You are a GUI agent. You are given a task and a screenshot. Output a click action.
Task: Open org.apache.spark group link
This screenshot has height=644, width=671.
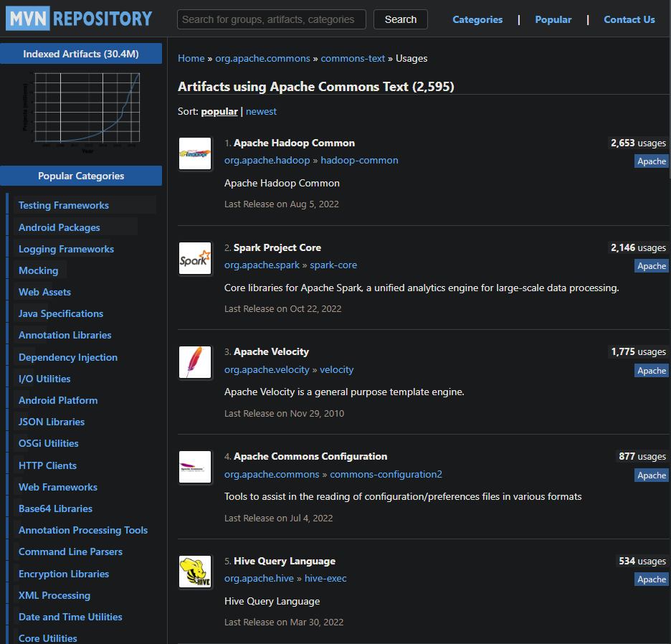coord(262,265)
